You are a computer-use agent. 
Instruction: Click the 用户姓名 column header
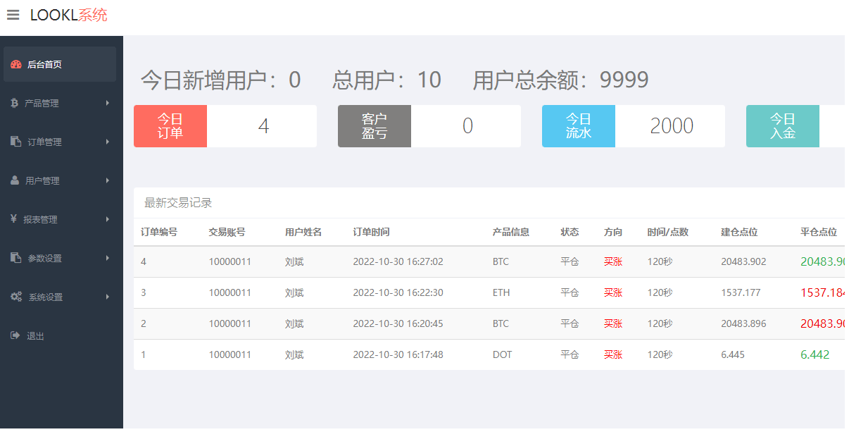[303, 232]
